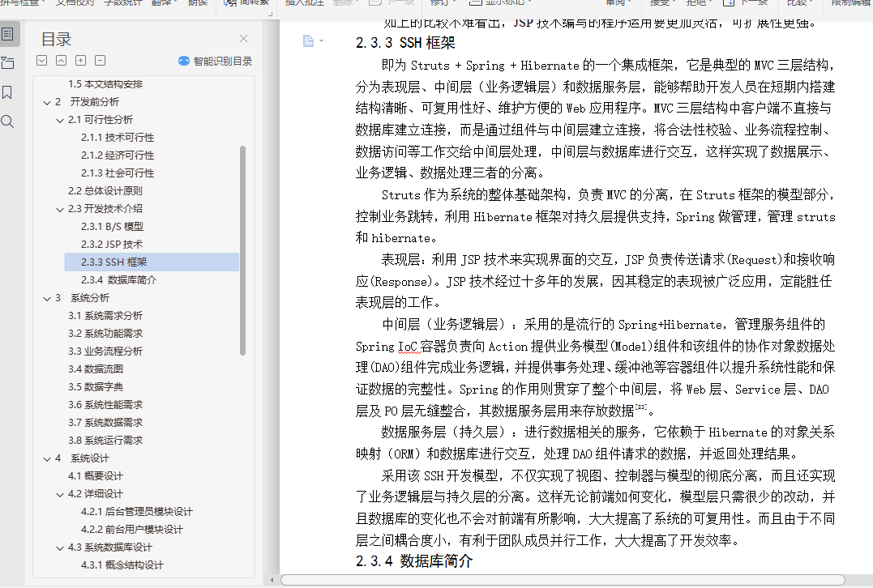Collapse section 4.2 详细设计
873x588 pixels.
(x=60, y=494)
